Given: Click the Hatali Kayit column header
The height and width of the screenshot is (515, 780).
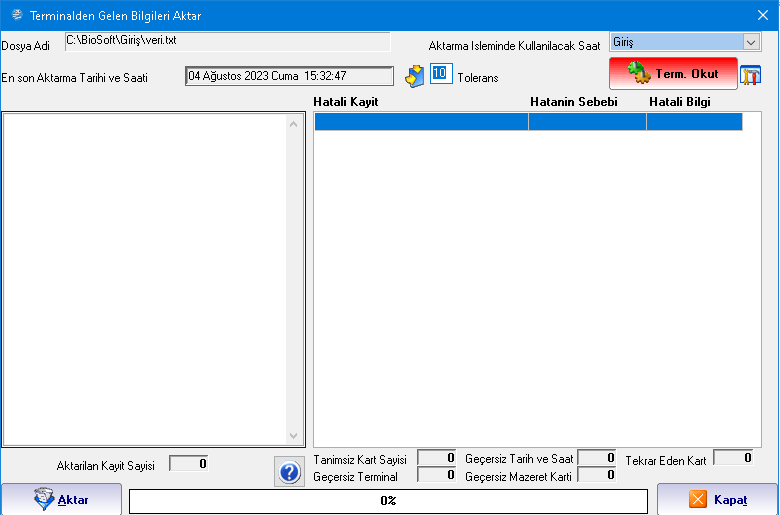Looking at the screenshot, I should [345, 102].
